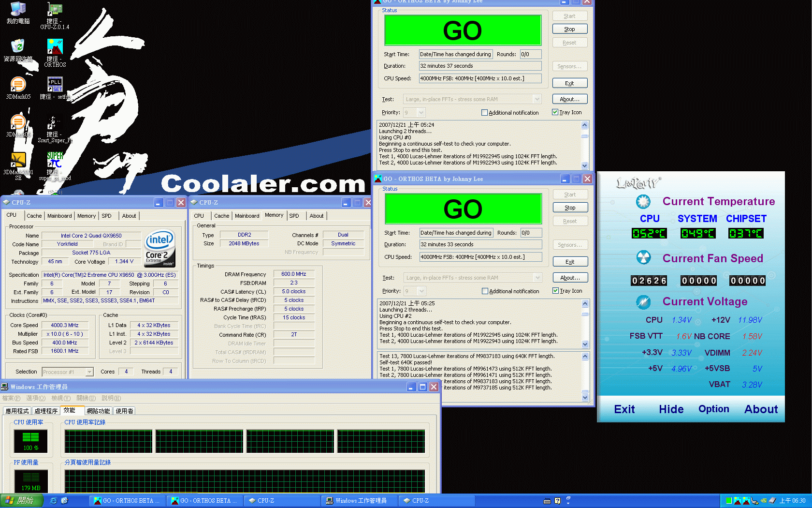Screen dimensions: 812x508
Task: Click the second ORTHOS icon in the system tray
Action: coord(746,501)
